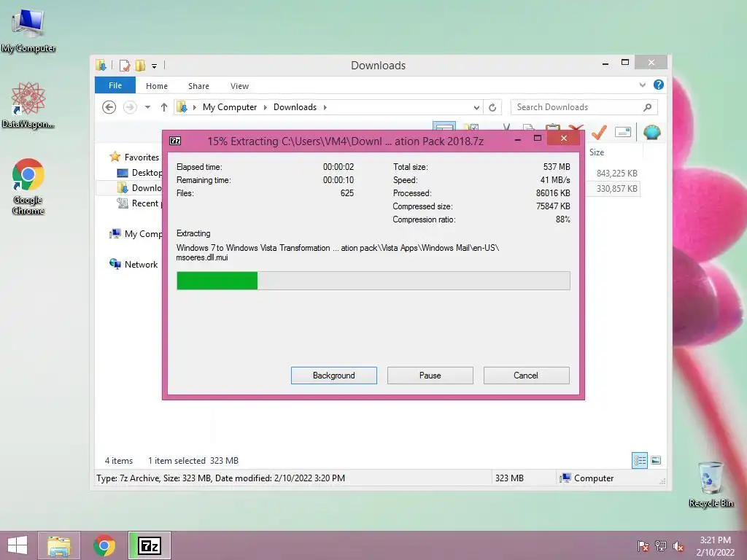Click My Computer in address breadcrumb
Viewport: 747px width, 560px height.
[230, 107]
